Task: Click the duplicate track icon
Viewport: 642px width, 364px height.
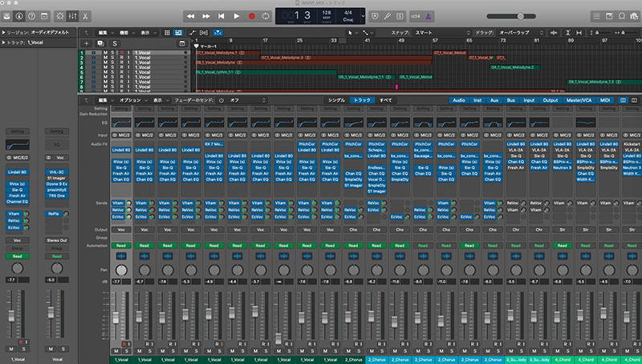Action: tap(100, 43)
